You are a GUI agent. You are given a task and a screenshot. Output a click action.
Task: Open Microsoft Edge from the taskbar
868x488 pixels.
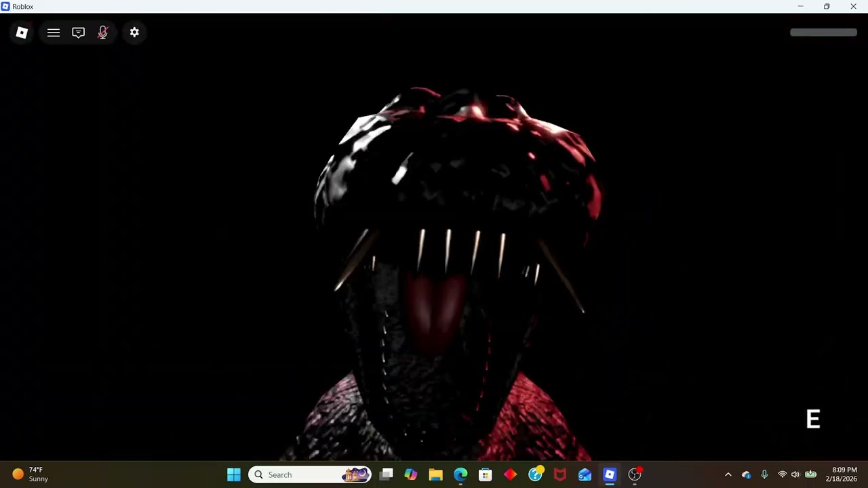(460, 474)
